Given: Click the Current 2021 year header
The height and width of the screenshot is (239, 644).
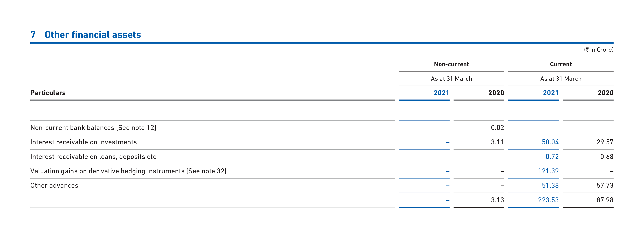Looking at the screenshot, I should (551, 93).
